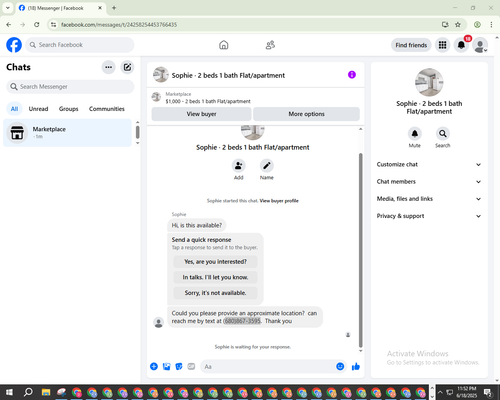The image size is (500, 400).
Task: Go back in browser history
Action: (9, 24)
